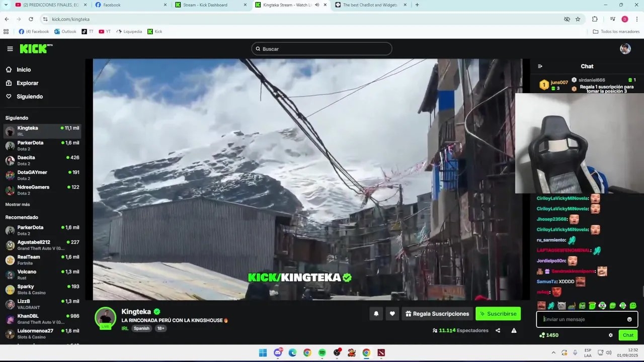The image size is (644, 362).
Task: Open Outlook bookmark in bookmarks bar
Action: (x=65, y=31)
